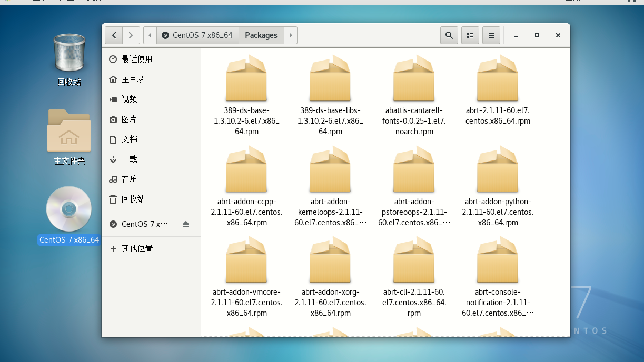Click the abrt-addon-python file name text
Screen dimensions: 644x362
click(x=498, y=212)
